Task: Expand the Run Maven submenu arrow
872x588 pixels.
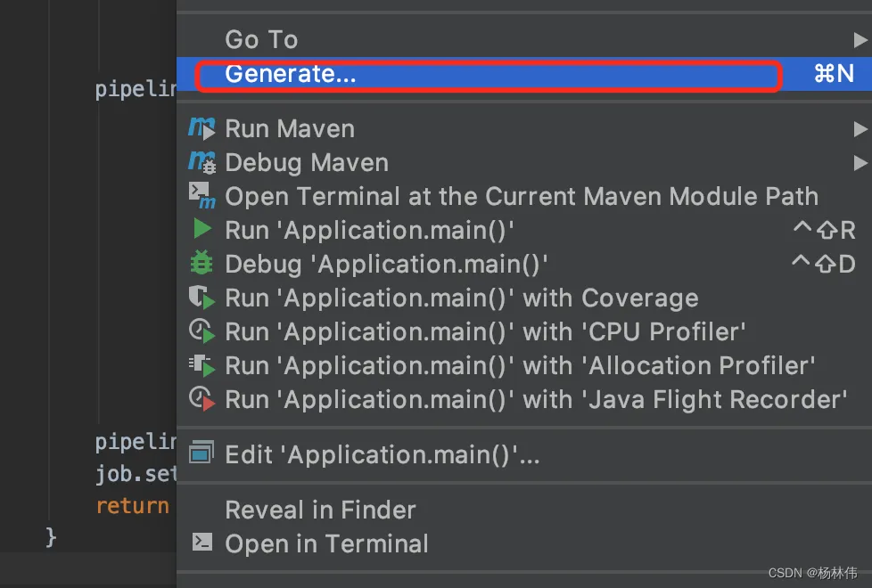Action: pyautogui.click(x=860, y=128)
